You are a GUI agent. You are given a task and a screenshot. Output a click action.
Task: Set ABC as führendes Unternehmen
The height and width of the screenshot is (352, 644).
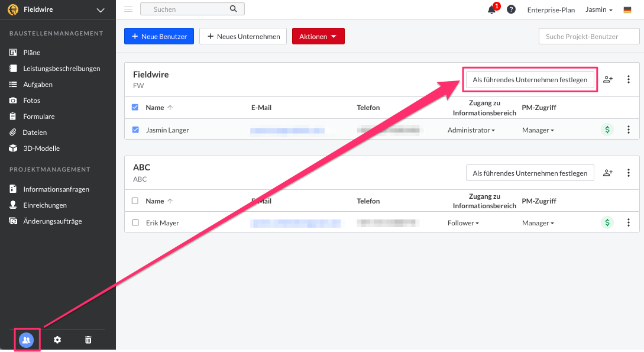pyautogui.click(x=530, y=173)
